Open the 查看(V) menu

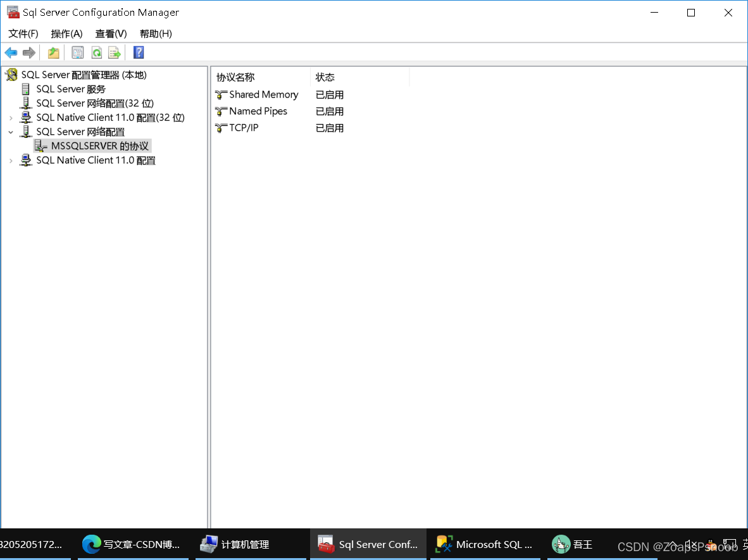tap(111, 34)
